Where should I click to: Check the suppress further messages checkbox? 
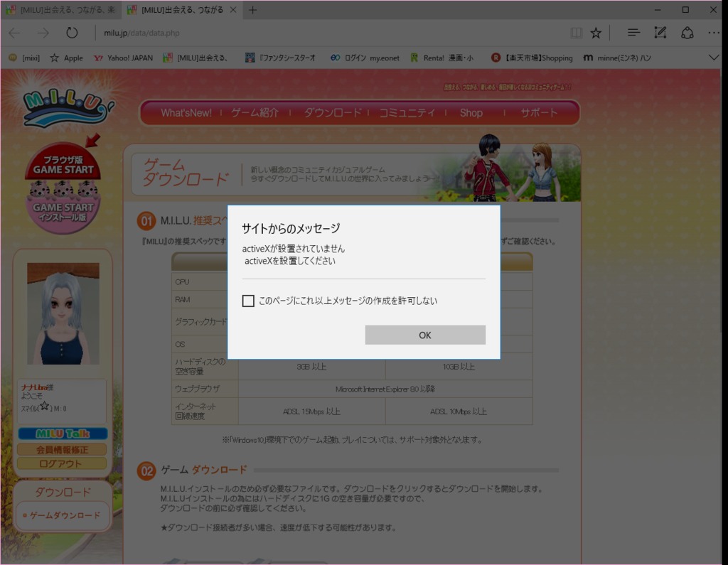pos(248,301)
